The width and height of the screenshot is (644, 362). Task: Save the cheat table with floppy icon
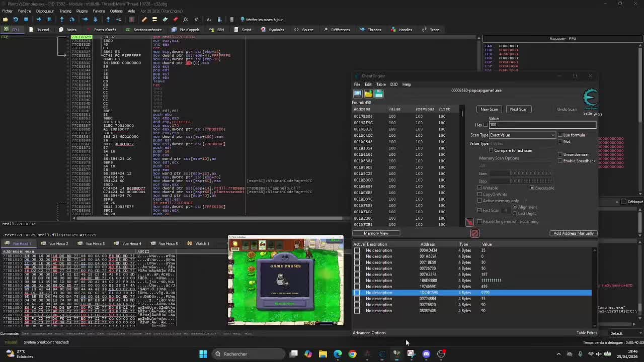[x=379, y=94]
